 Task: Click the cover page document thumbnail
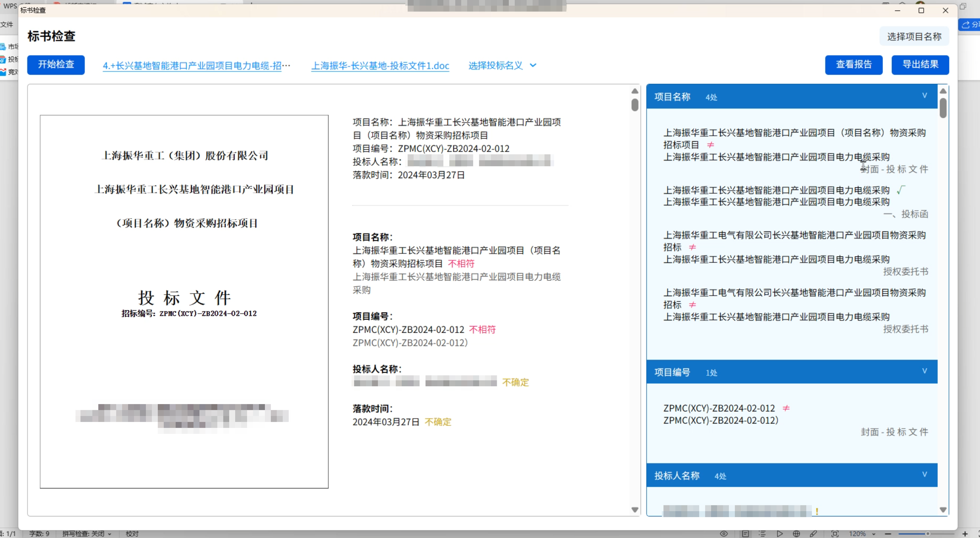point(184,301)
